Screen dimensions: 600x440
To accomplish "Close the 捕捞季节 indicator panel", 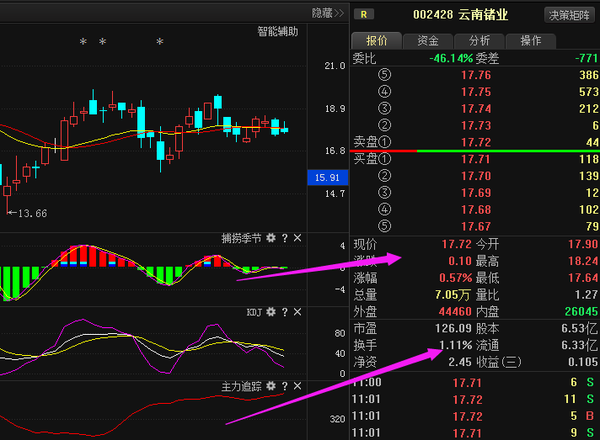I will [x=297, y=239].
